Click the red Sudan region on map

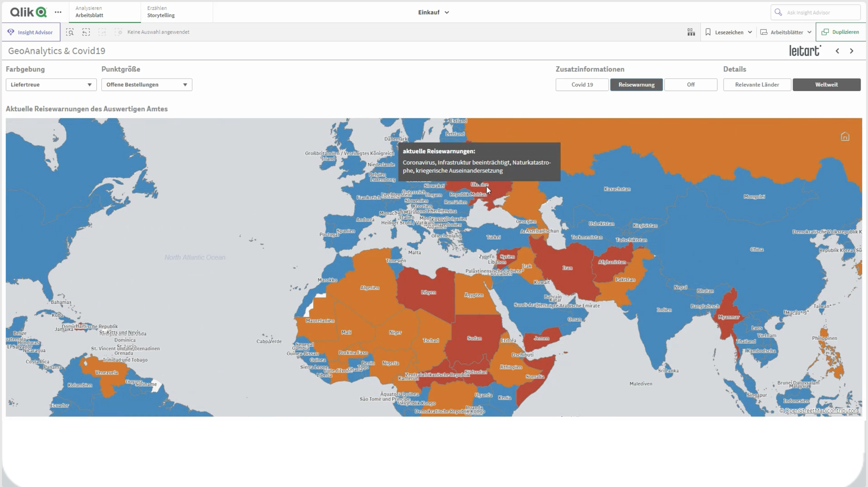click(x=474, y=338)
